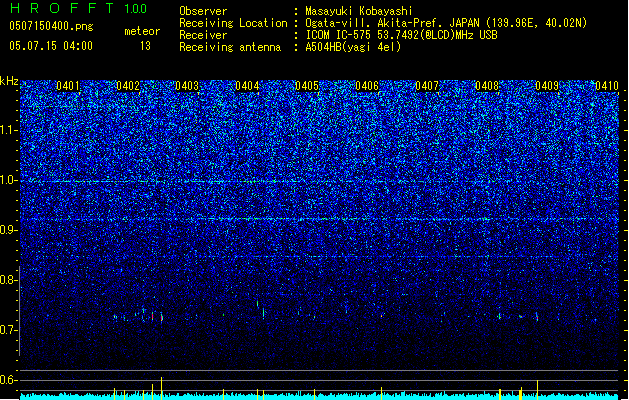Screen dimensions: 629x400
Task: Click the 1.1 kHz axis tick label
Action: (x=9, y=130)
